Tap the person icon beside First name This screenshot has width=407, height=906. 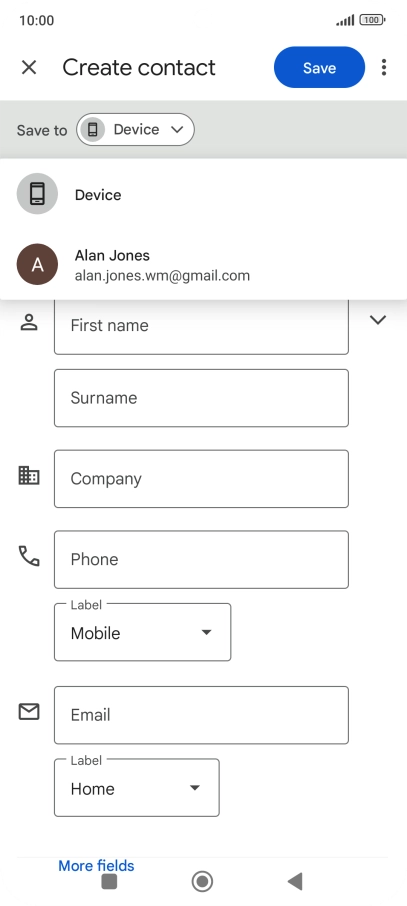(x=29, y=322)
